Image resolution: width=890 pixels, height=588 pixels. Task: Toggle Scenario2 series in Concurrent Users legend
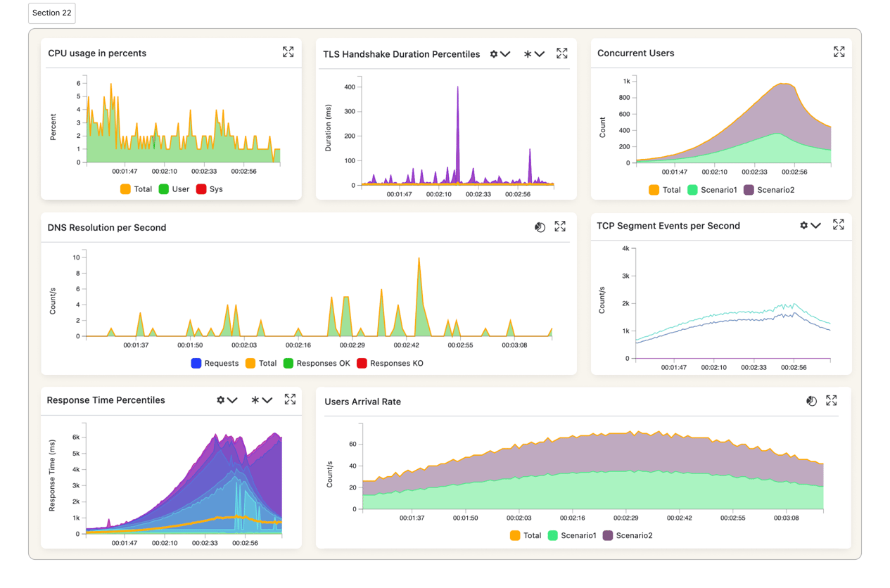coord(769,190)
